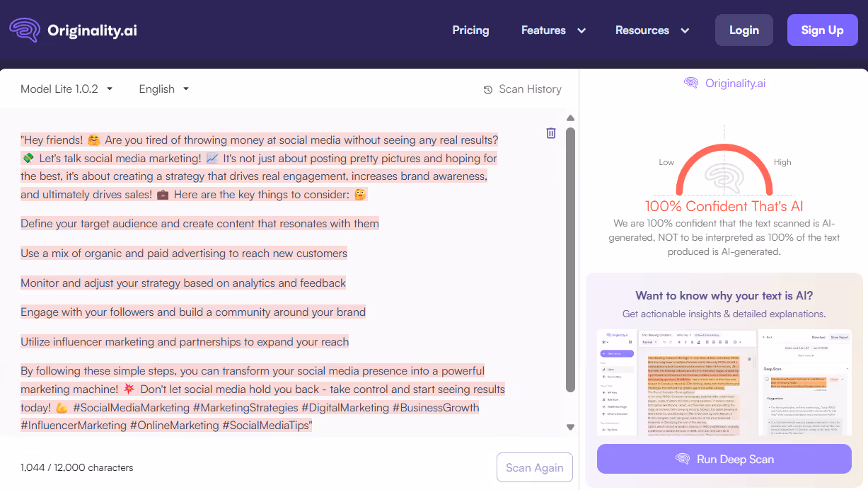Click the "Low" gauge label

pos(666,162)
